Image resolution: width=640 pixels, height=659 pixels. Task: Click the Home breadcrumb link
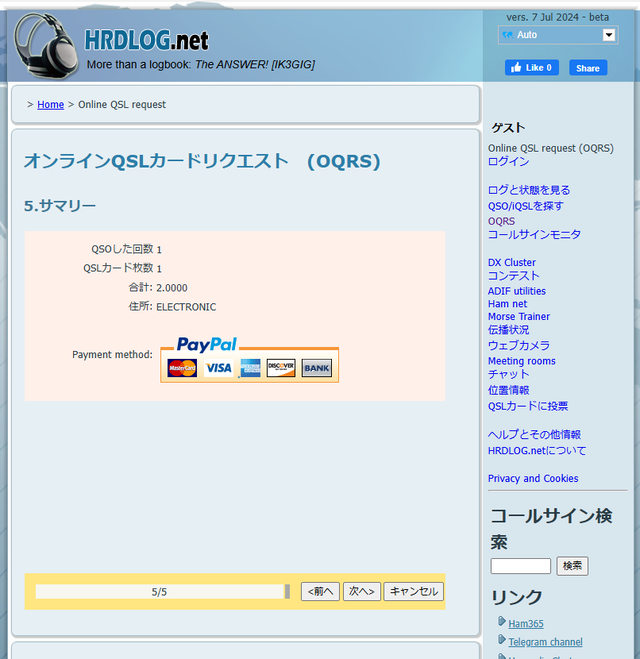click(50, 104)
